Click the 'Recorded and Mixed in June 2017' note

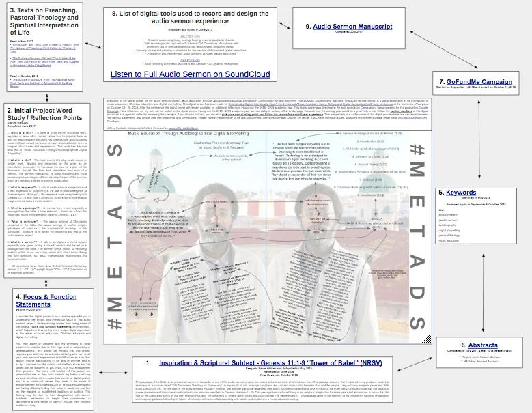click(190, 30)
